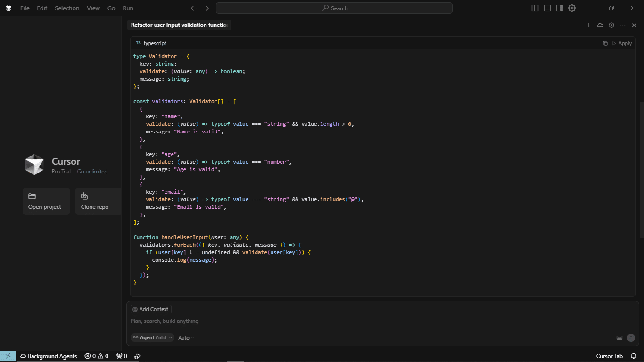Open the File menu

coord(25,8)
